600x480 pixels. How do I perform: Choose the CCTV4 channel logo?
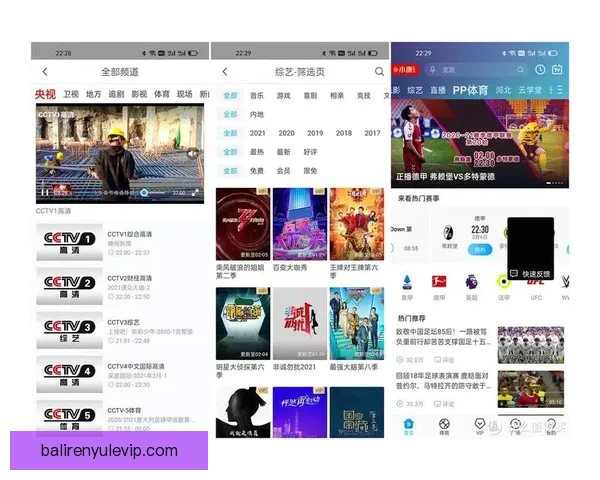point(69,374)
